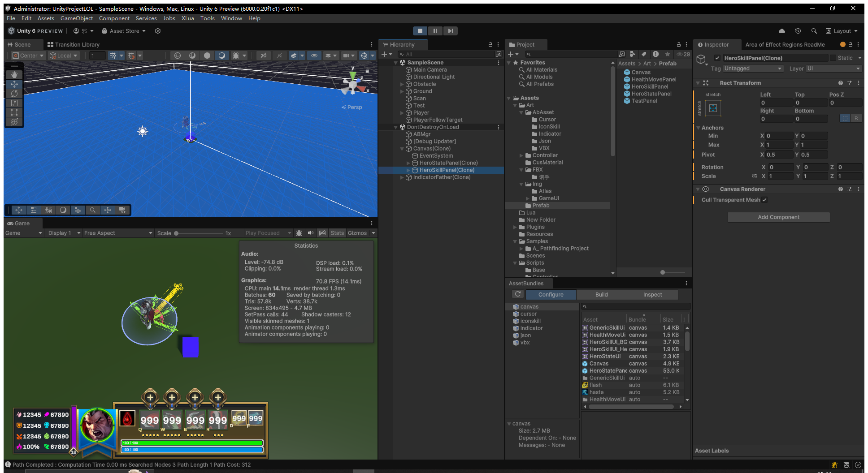
Task: Open the Center pivot dropdown
Action: click(x=28, y=56)
